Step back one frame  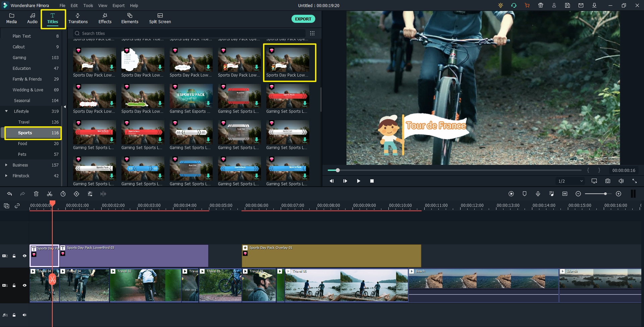point(332,181)
